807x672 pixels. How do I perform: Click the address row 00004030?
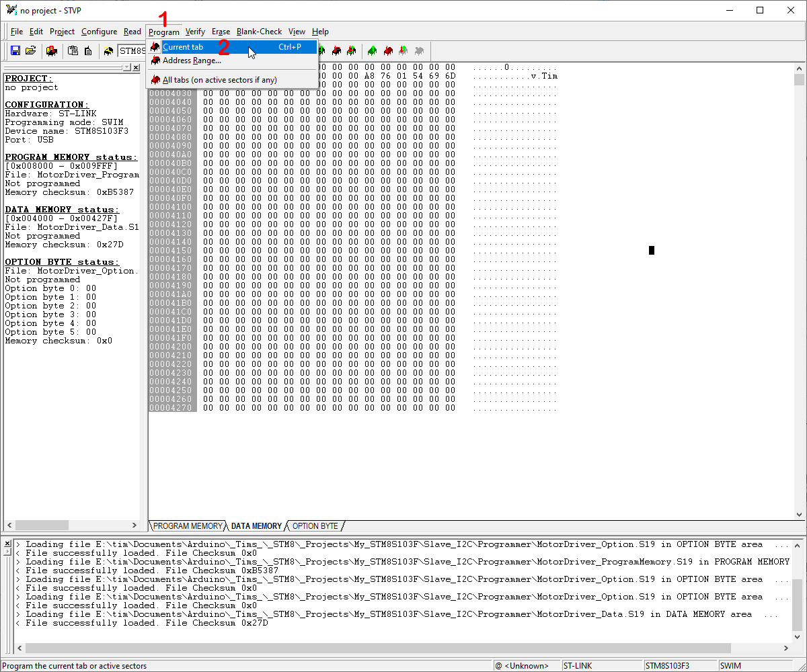[170, 93]
